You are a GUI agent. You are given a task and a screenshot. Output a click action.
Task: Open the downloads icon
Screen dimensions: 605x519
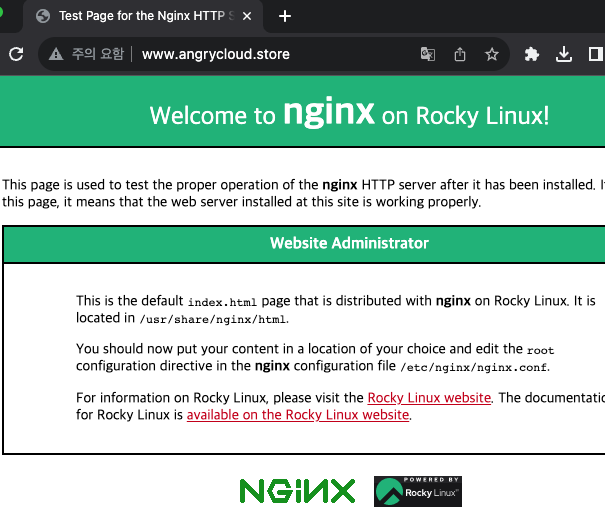click(x=564, y=54)
